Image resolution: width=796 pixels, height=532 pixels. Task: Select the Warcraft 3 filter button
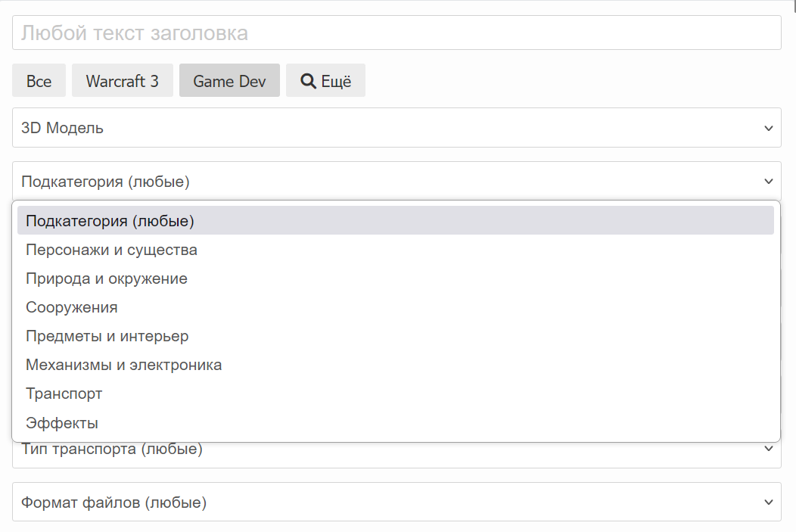pyautogui.click(x=123, y=81)
